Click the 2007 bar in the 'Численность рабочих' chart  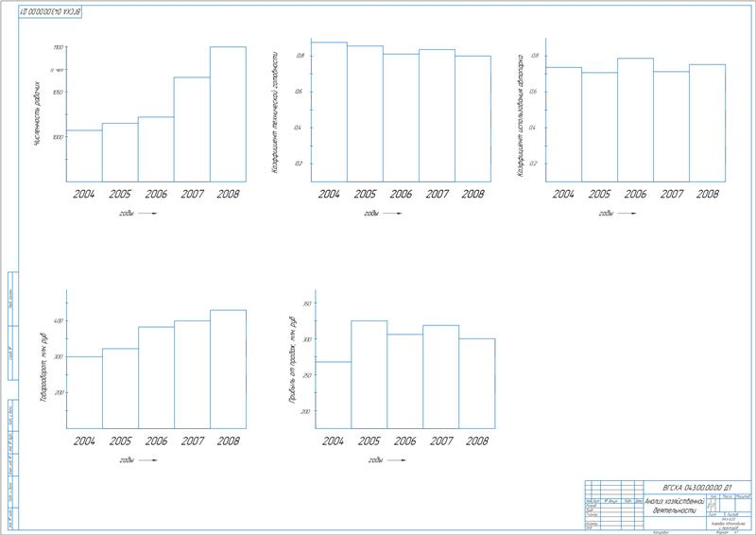192,129
